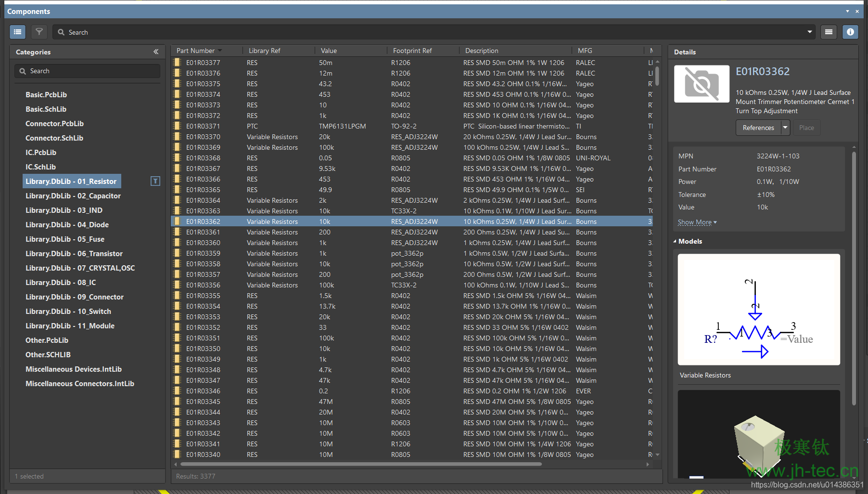Expand the main search history dropdown arrow
The image size is (868, 494).
810,32
